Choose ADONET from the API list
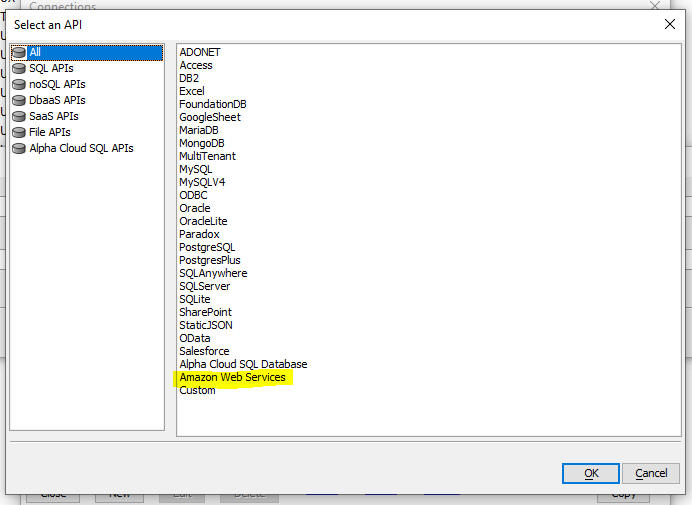Screen dimensions: 692x505 point(200,52)
